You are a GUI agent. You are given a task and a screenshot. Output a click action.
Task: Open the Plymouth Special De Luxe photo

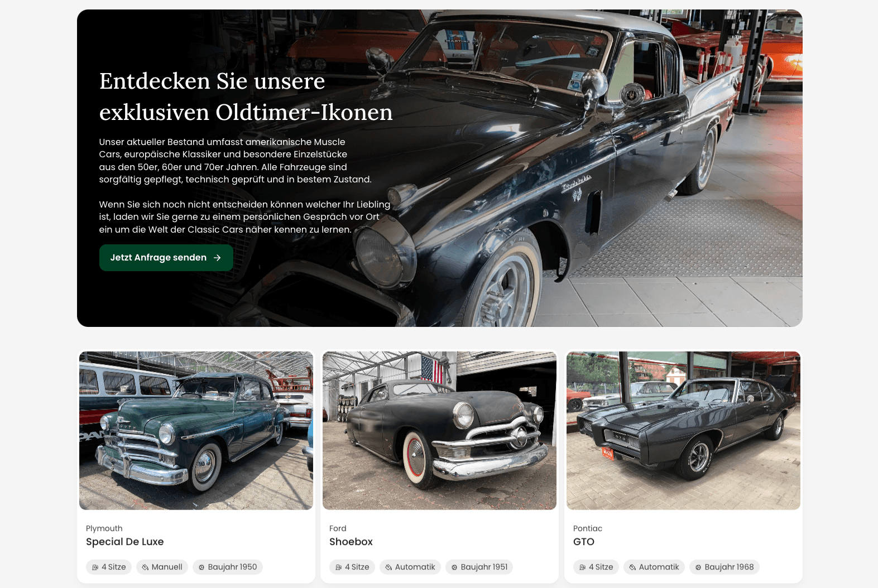[196, 430]
